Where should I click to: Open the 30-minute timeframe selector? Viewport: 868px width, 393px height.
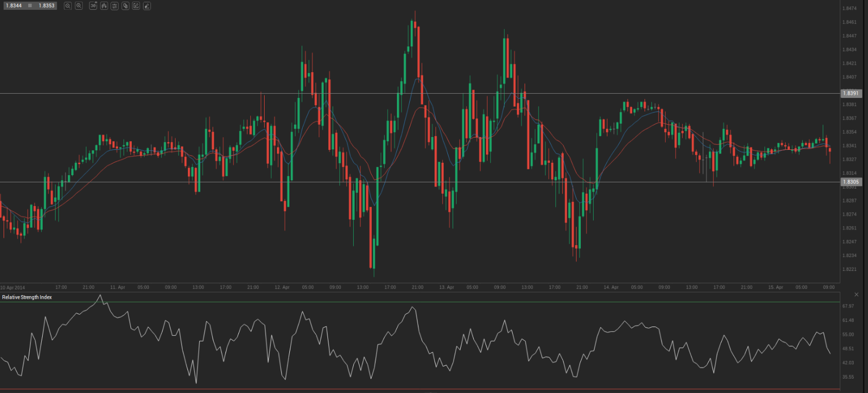[93, 6]
